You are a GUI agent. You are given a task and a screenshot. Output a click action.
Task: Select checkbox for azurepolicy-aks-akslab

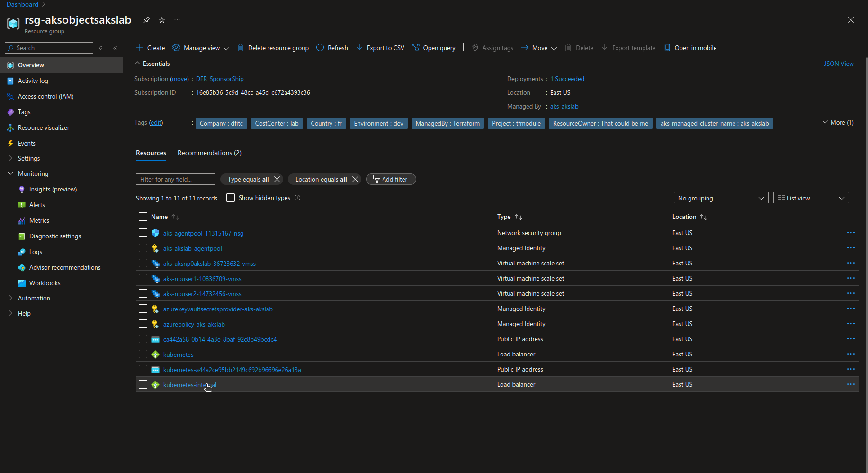(143, 324)
